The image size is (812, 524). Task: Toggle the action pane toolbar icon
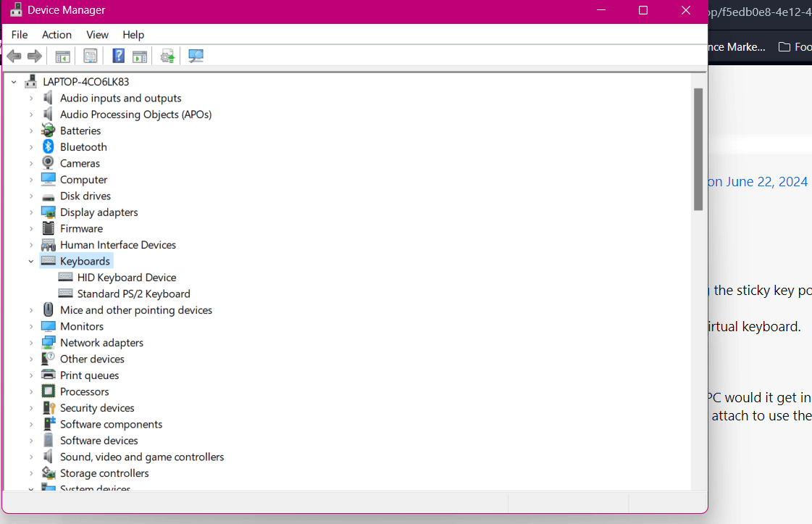tap(140, 56)
